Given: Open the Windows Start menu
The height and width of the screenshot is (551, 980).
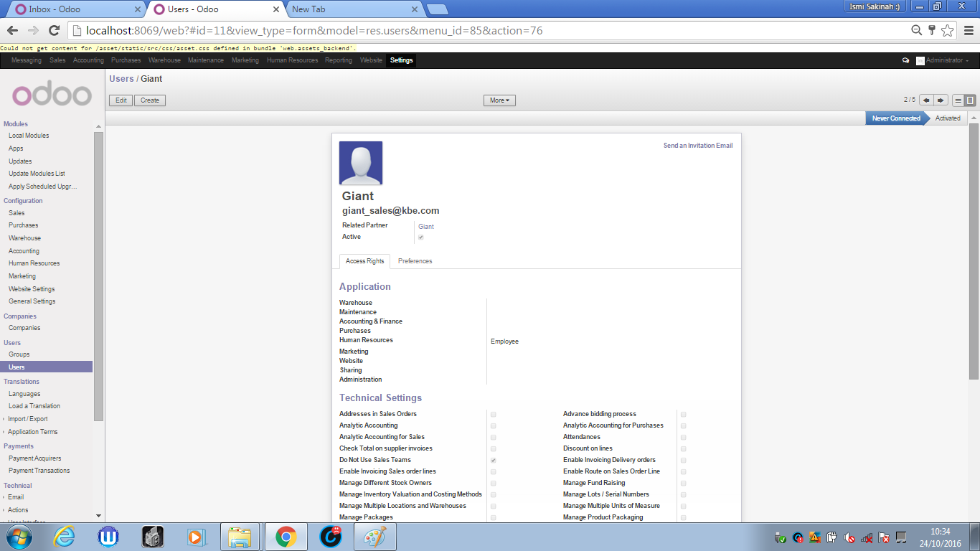Looking at the screenshot, I should pos(18,537).
